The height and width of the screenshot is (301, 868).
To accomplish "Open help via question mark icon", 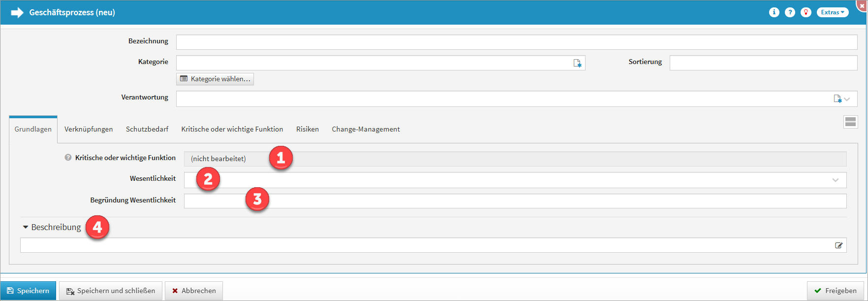I will (790, 12).
